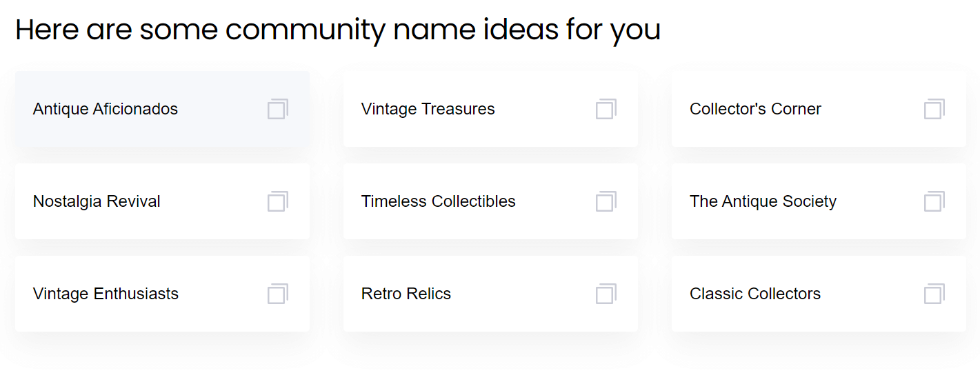Image resolution: width=980 pixels, height=373 pixels.
Task: Copy the Antique Aficionados name
Action: 278,109
